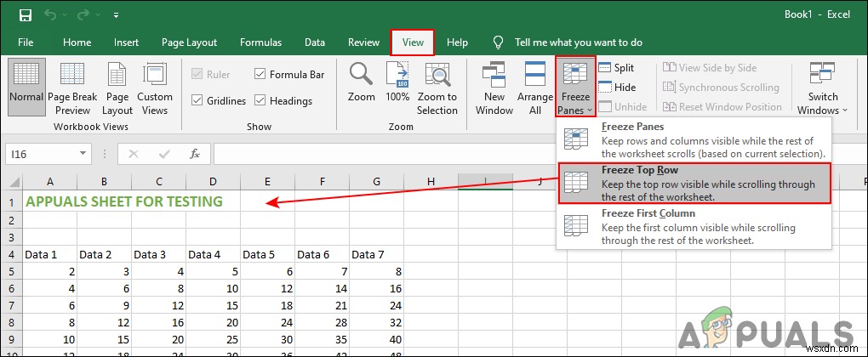Expand the Switch Windows dropdown
Screen dimensions: 868x357
(x=823, y=88)
